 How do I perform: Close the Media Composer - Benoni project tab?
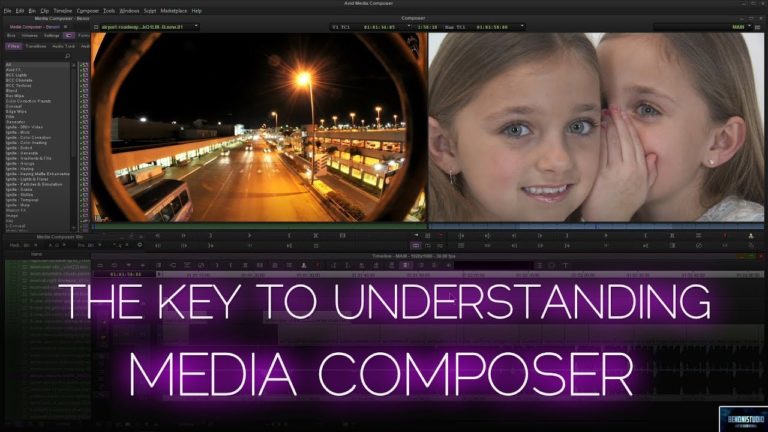click(x=66, y=26)
